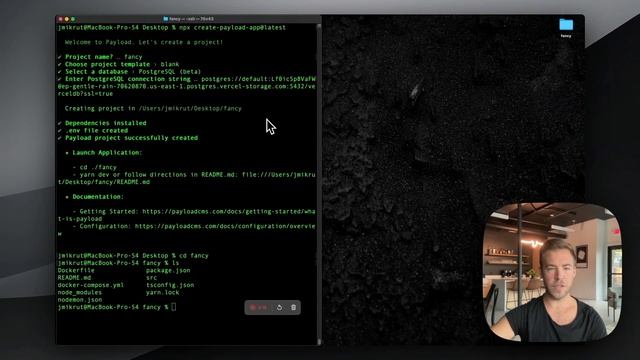Click 'src' in the ls output
The width and height of the screenshot is (640, 360).
pyautogui.click(x=151, y=278)
